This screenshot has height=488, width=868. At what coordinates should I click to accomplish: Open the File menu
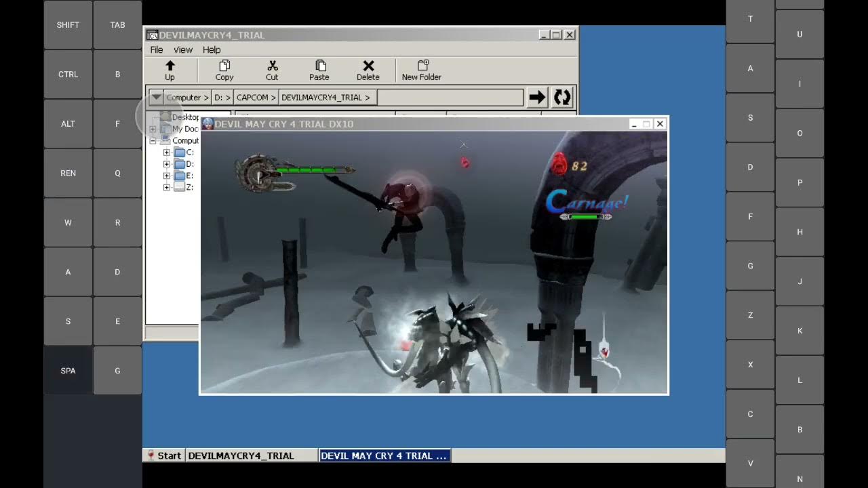click(x=157, y=49)
